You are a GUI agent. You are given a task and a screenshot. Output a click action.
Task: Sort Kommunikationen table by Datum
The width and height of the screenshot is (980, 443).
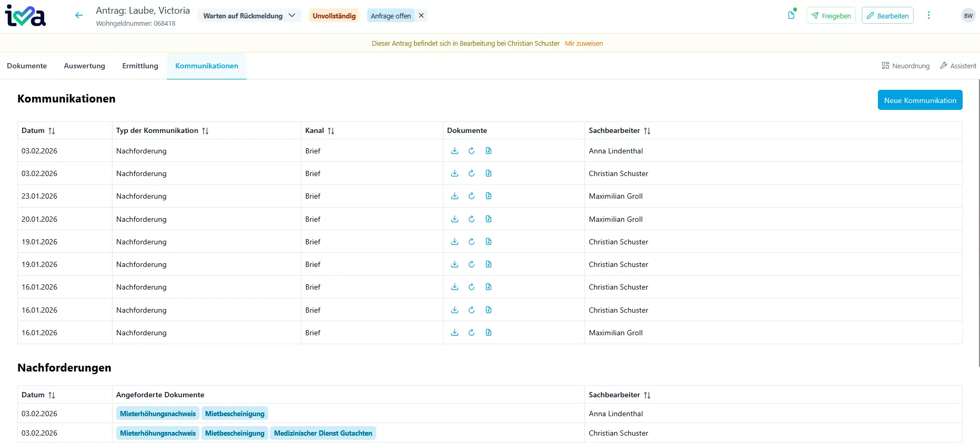52,131
